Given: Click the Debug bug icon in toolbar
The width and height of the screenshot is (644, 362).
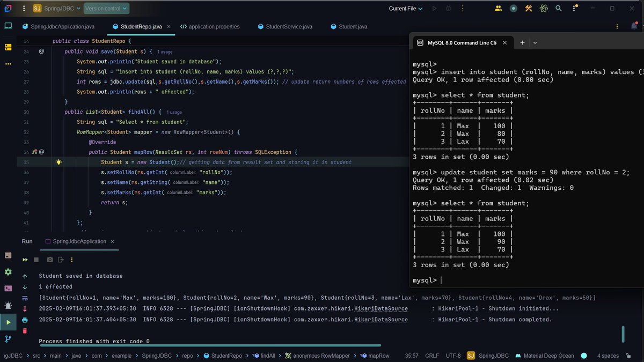Looking at the screenshot, I should [x=448, y=9].
